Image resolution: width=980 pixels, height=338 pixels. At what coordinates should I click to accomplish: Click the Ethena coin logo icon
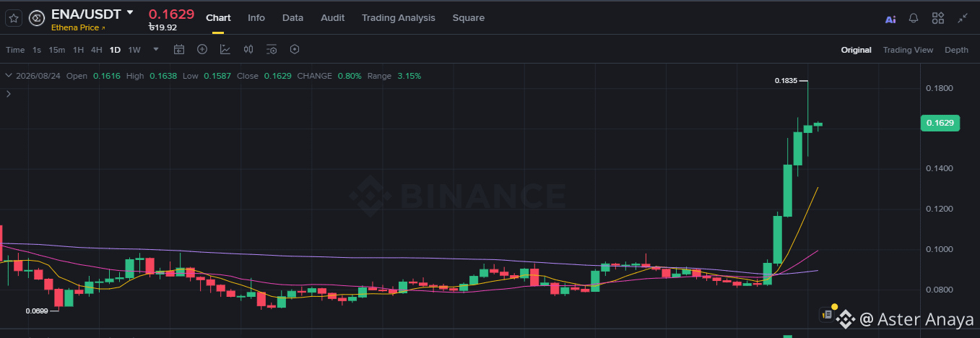[36, 18]
